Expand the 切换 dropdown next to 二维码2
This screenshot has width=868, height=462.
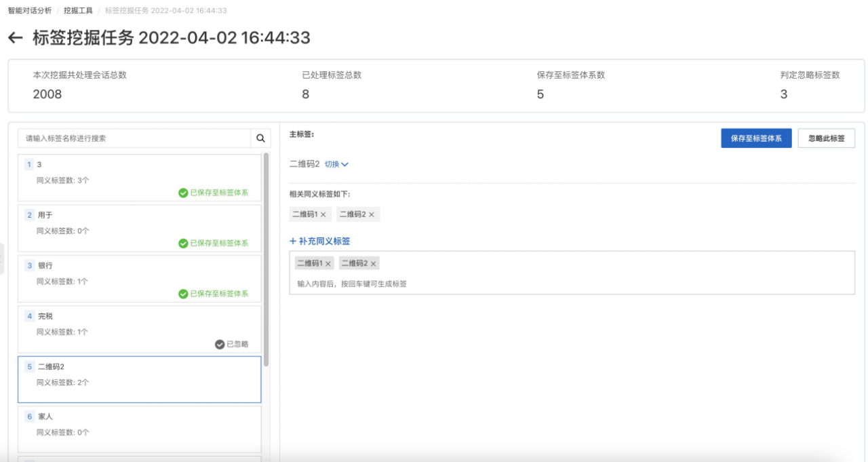pos(336,164)
